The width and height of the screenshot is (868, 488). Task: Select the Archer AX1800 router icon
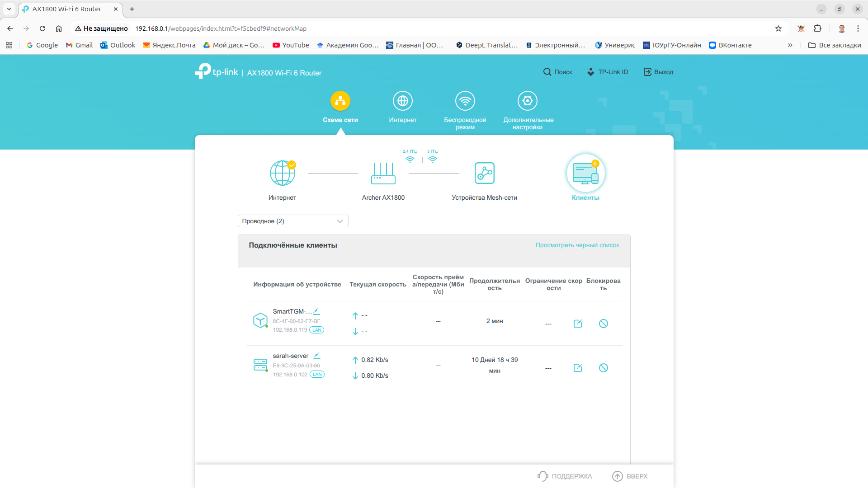pos(383,173)
